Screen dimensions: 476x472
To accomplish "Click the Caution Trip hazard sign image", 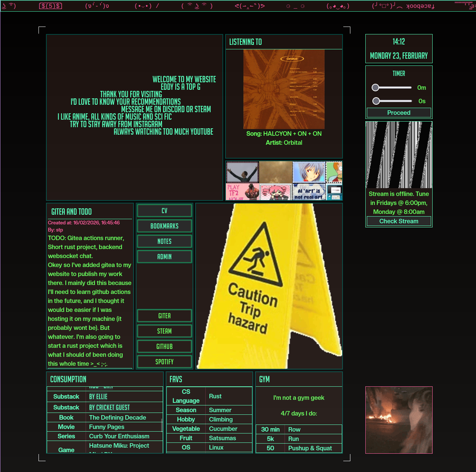I will pos(269,286).
